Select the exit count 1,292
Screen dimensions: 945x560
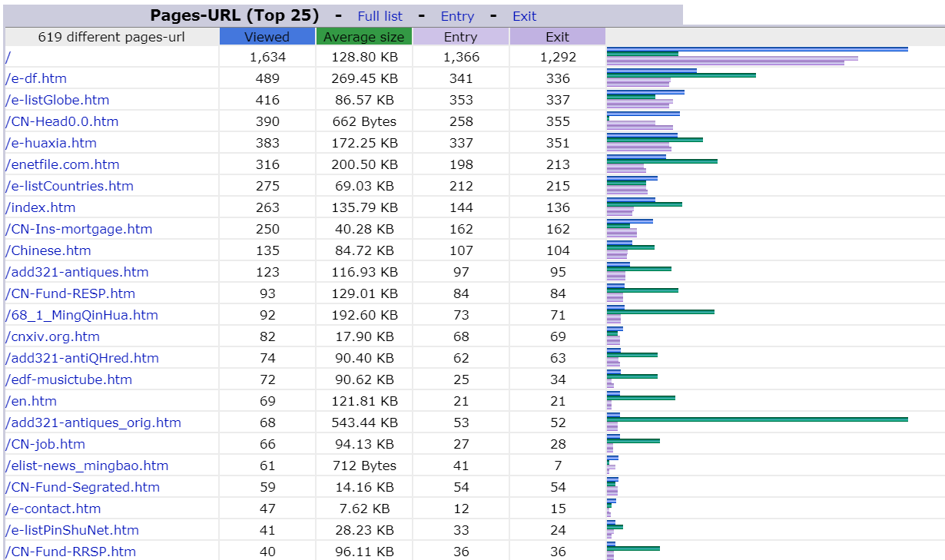[x=558, y=57]
